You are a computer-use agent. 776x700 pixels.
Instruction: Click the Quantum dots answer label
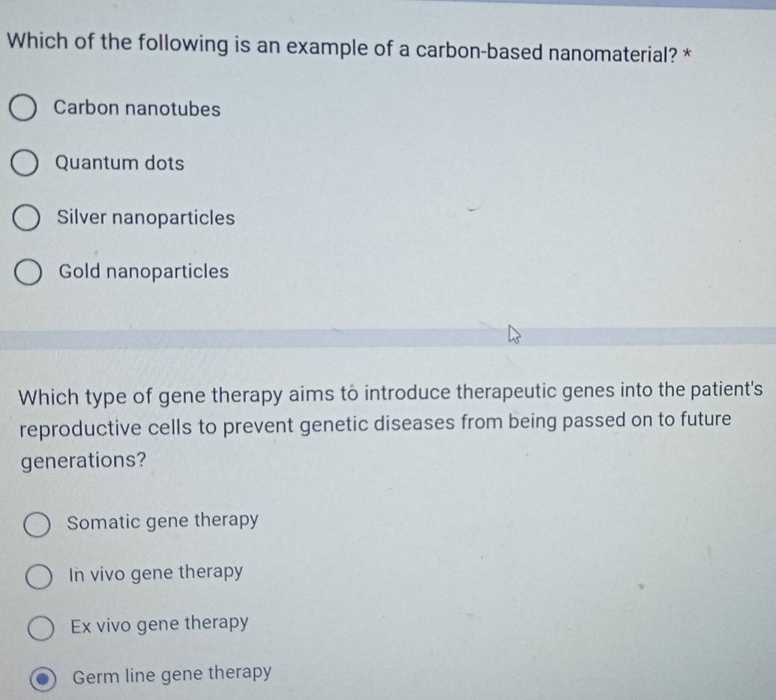(x=120, y=163)
